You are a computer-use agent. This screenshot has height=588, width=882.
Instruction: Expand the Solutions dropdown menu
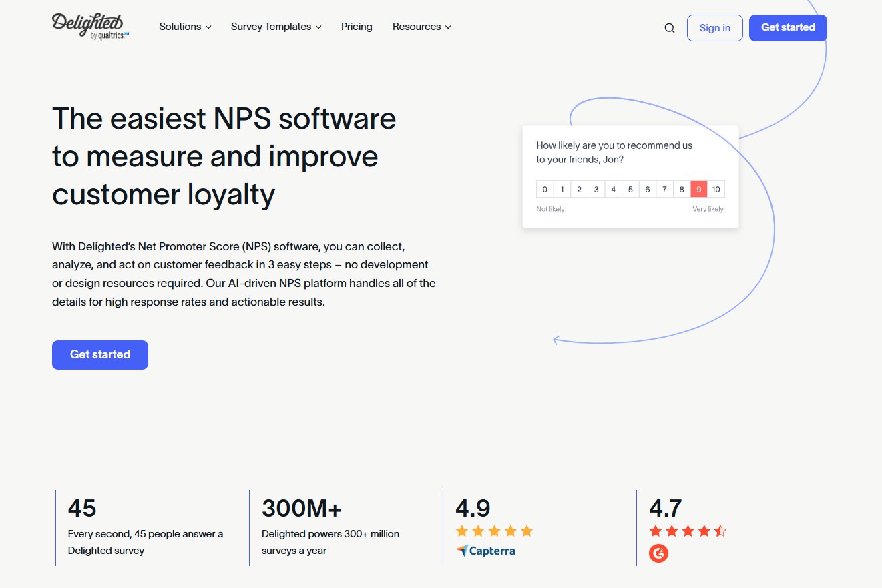click(185, 27)
